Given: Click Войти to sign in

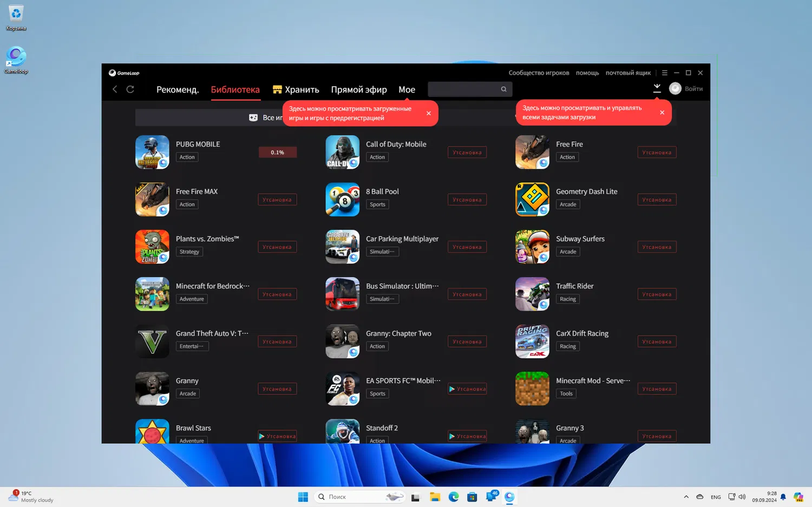Looking at the screenshot, I should point(694,89).
